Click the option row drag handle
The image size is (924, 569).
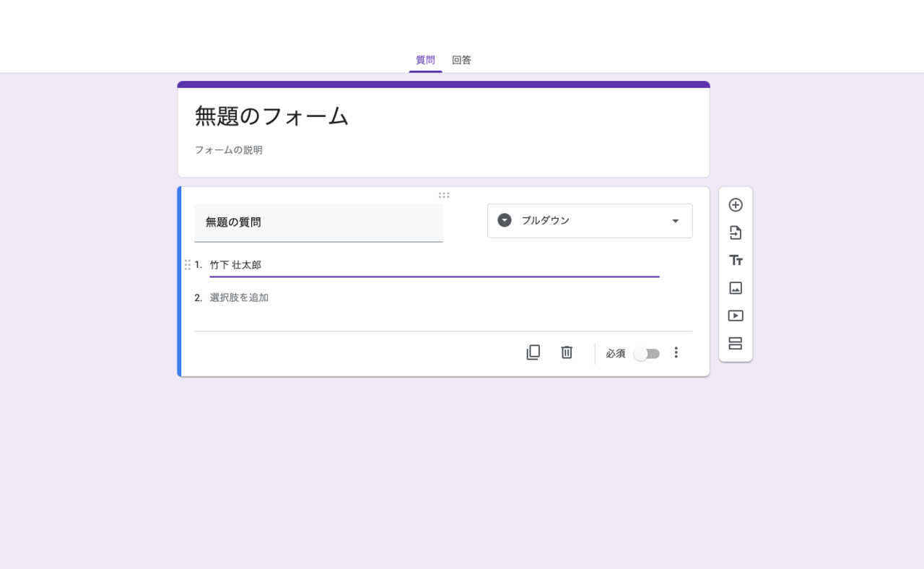pyautogui.click(x=187, y=264)
